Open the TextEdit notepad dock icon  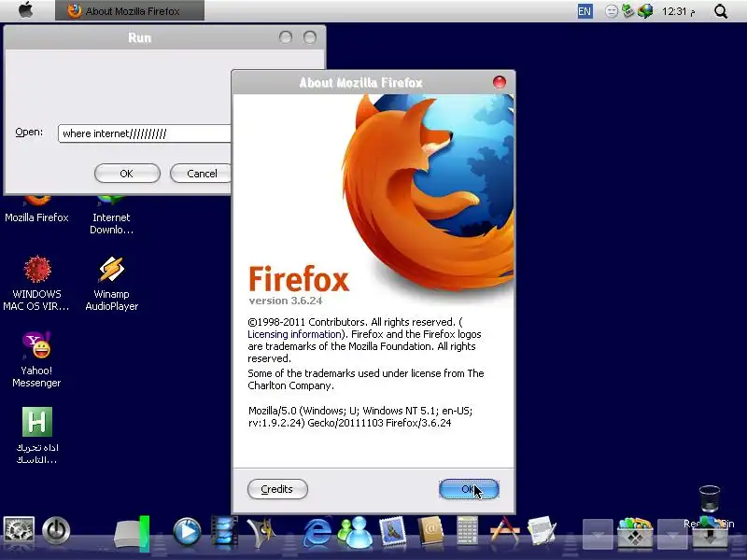coord(542,530)
